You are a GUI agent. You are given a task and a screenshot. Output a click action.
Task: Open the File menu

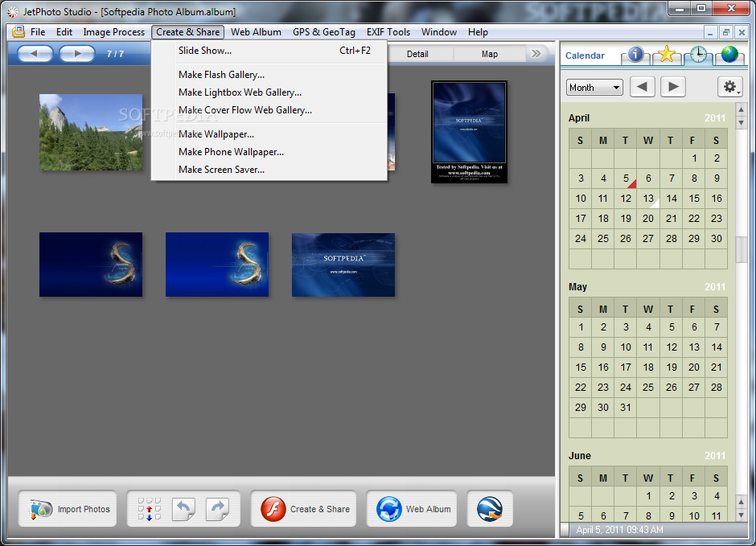click(x=38, y=32)
